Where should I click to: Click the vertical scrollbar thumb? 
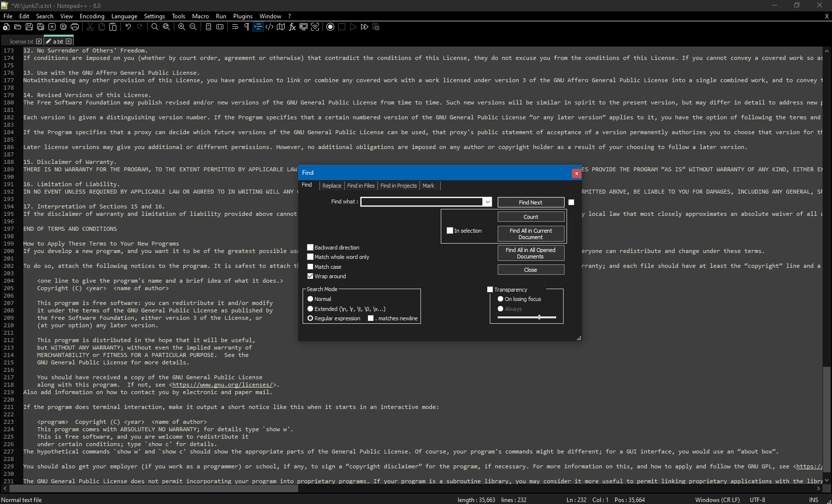click(826, 420)
